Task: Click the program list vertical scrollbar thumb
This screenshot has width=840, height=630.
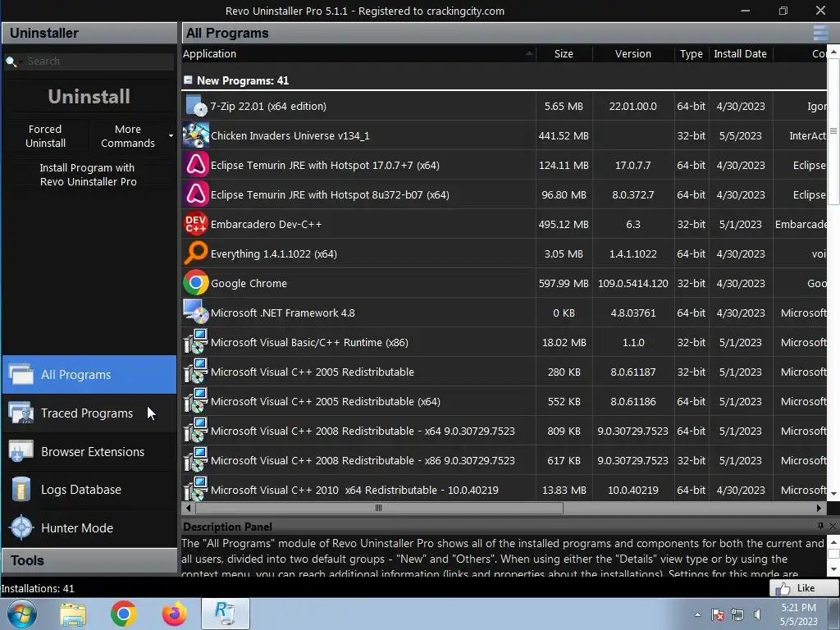Action: (833, 131)
